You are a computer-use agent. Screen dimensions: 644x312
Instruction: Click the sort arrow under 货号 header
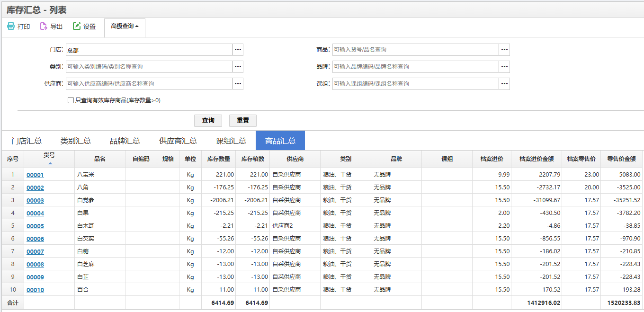[50, 163]
